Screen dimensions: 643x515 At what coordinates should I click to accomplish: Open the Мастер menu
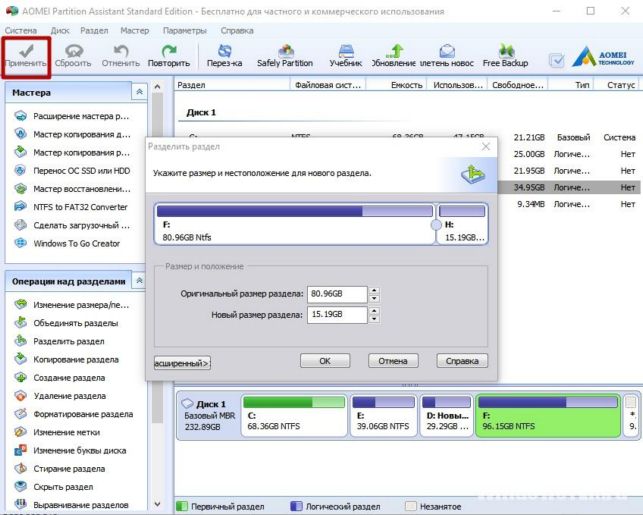[x=135, y=30]
